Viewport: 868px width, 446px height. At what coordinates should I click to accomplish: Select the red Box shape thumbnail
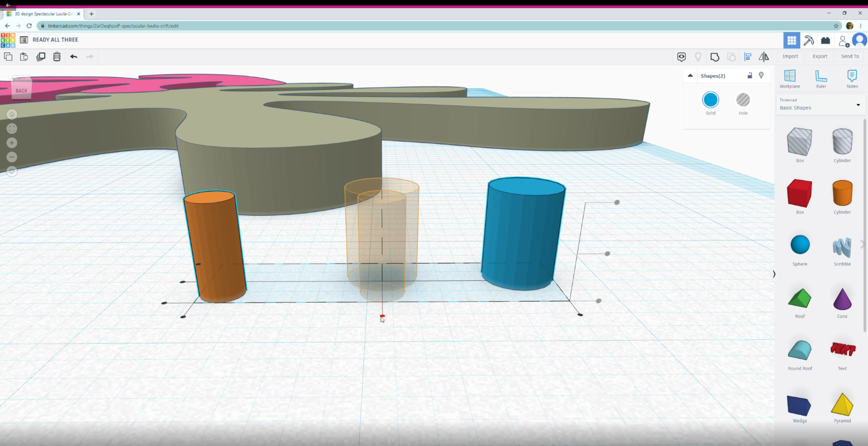800,193
